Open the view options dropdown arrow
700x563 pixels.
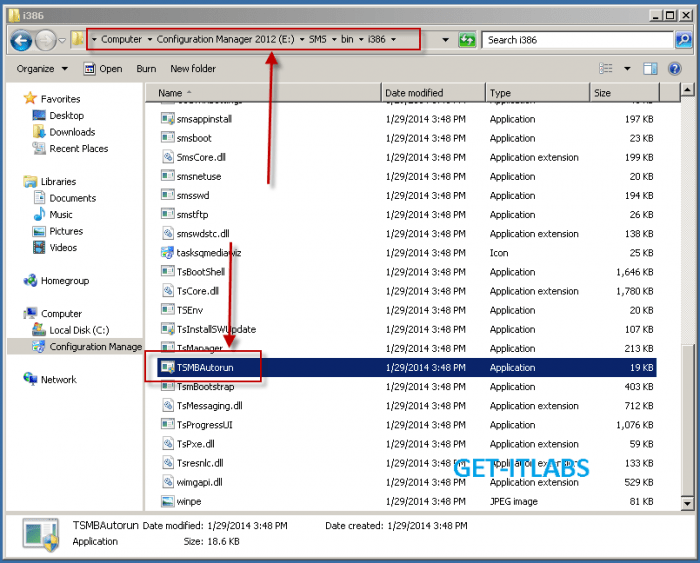627,68
